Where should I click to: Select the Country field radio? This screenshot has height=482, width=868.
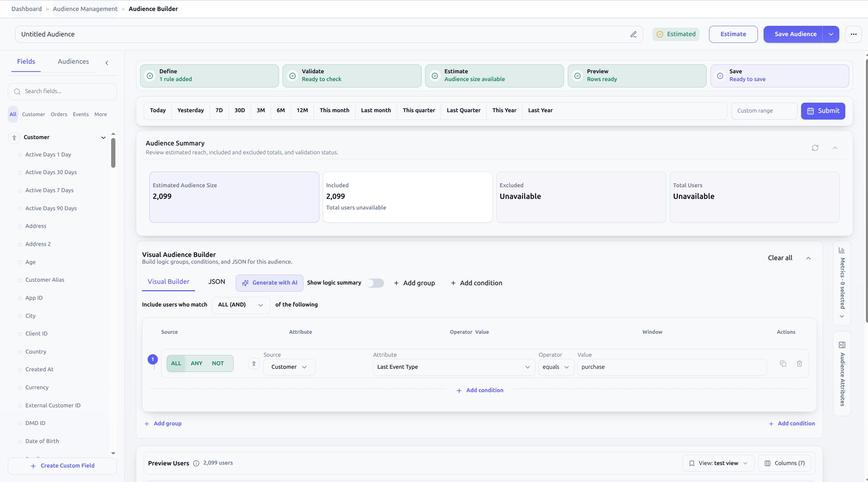point(20,352)
